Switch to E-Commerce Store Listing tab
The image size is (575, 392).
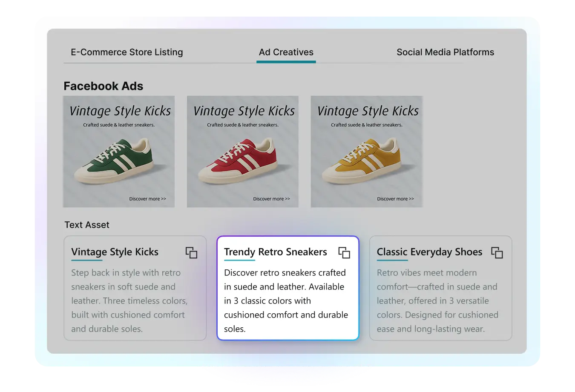click(126, 52)
